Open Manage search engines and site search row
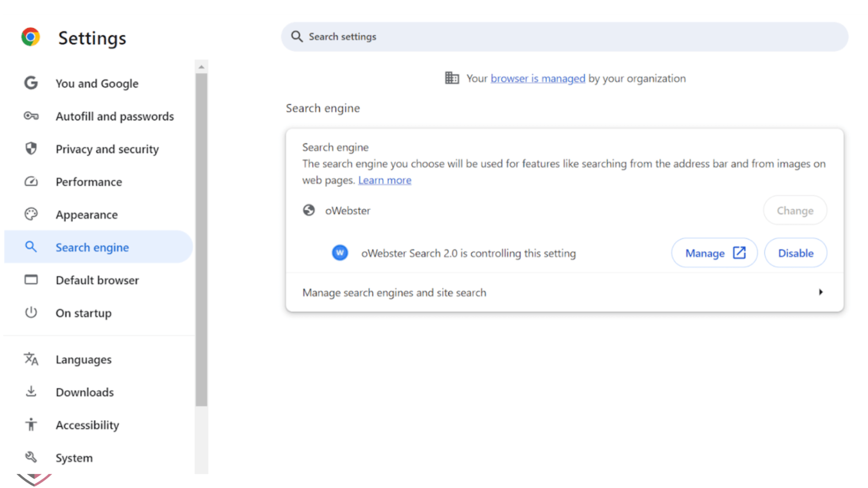 (x=564, y=292)
